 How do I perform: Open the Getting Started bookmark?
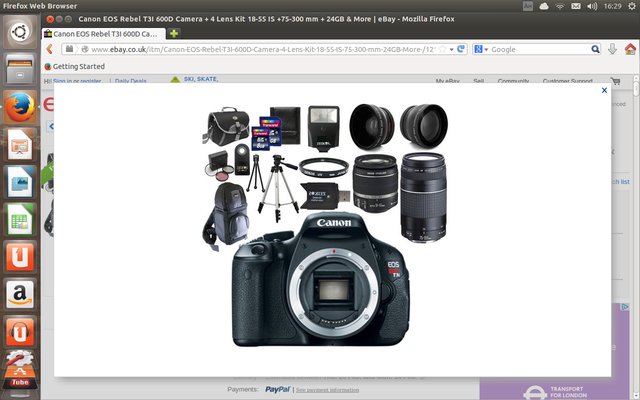pos(76,67)
